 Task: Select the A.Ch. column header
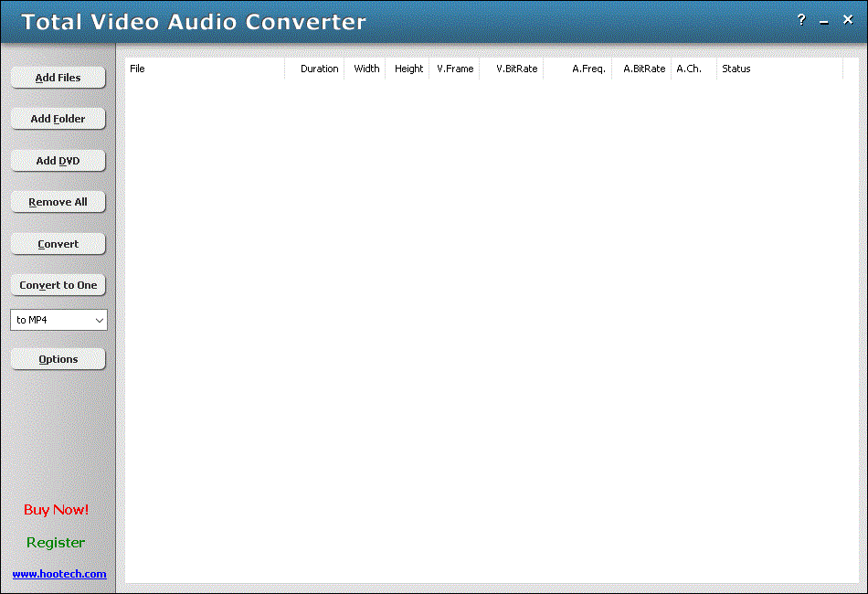click(693, 69)
